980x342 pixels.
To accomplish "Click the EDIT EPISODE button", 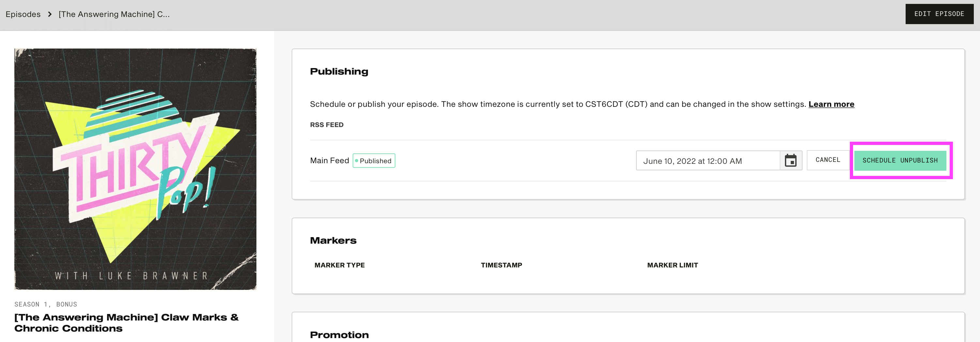I will coord(939,14).
